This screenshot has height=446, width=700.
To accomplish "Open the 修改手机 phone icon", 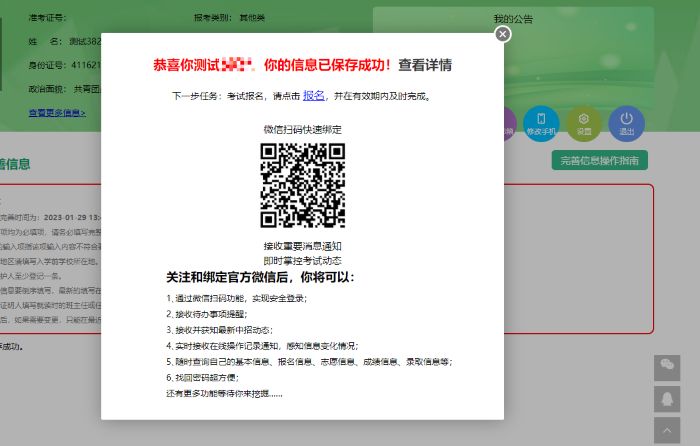I will 541,124.
